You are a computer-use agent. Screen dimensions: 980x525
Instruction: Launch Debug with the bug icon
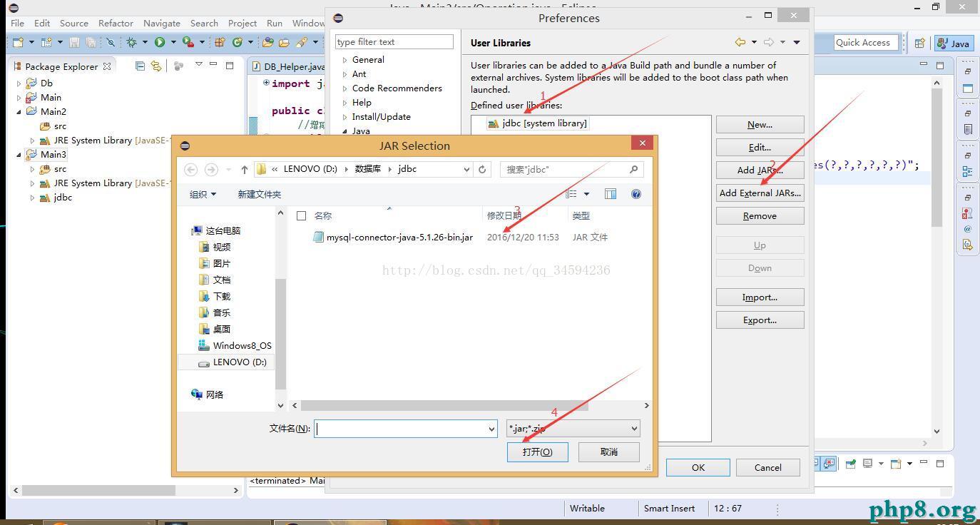tap(131, 43)
